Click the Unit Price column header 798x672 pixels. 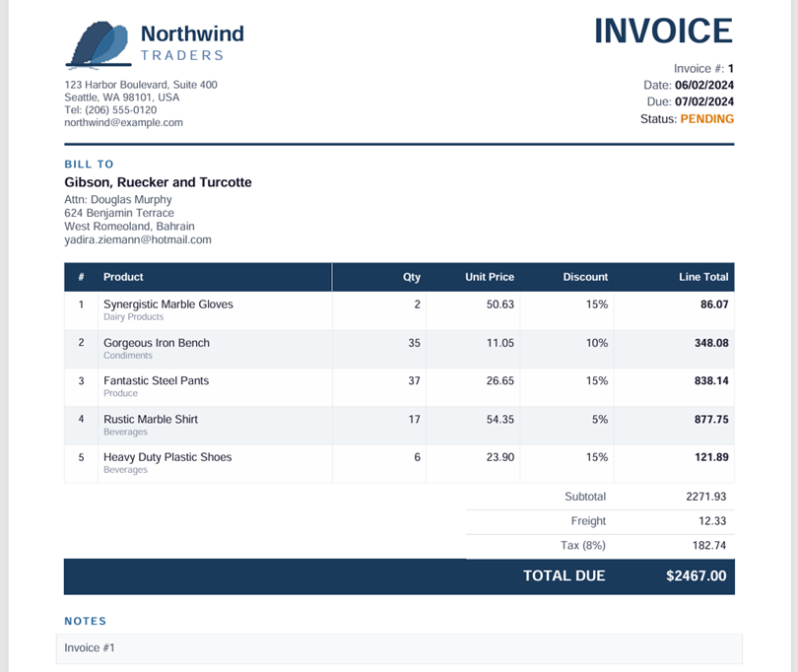pyautogui.click(x=489, y=277)
